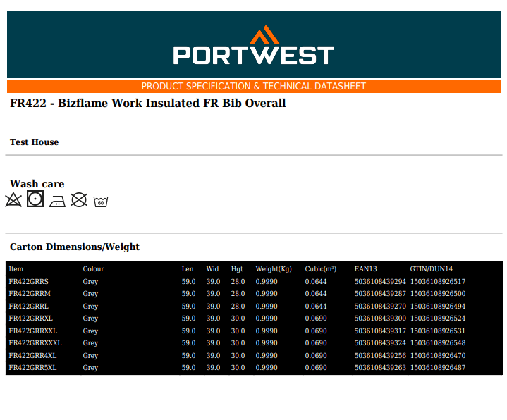Click the do not bleach symbol
The image size is (507, 420).
tap(13, 200)
